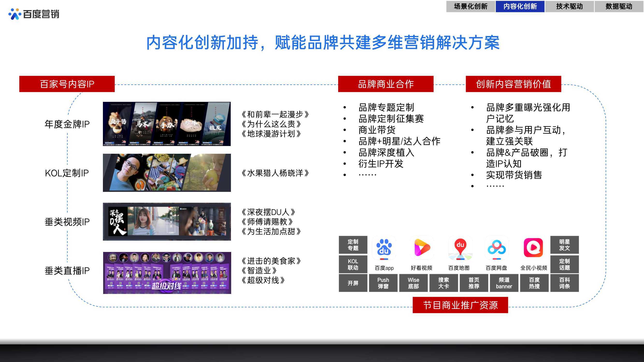Viewport: 644px width, 362px height.
Task: Click the title 《地球漫游计划》
Action: (271, 134)
